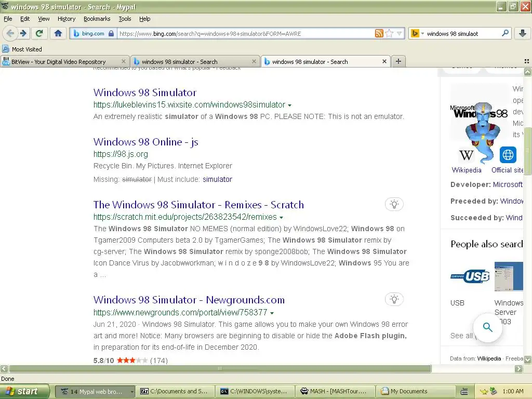Open The Windows 98 Simulator Remixes Scratch result
The width and height of the screenshot is (532, 399).
[x=198, y=205]
